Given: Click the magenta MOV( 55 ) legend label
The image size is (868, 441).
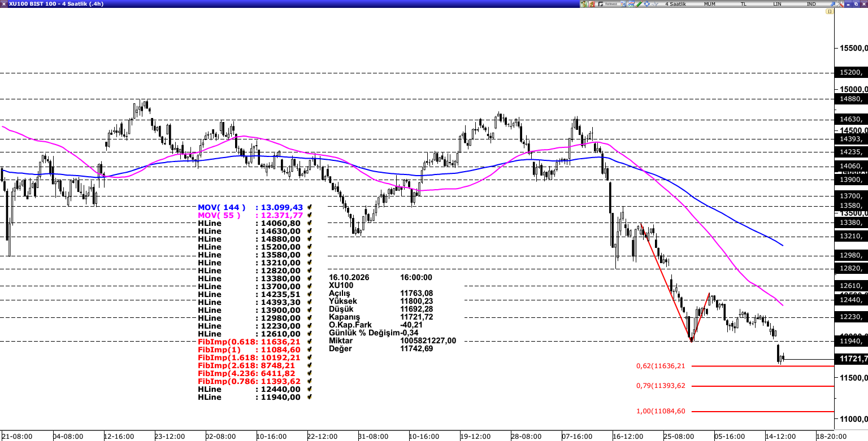Looking at the screenshot, I should pos(219,215).
